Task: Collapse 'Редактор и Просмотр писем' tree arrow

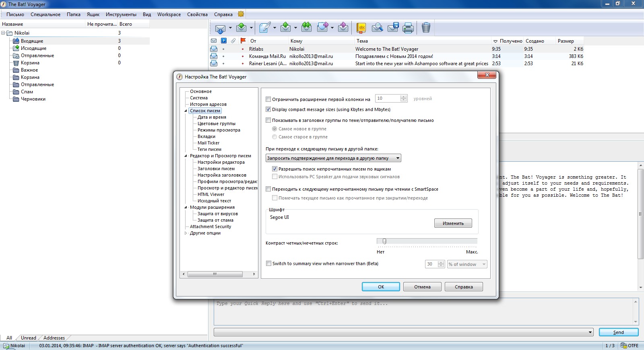Action: click(186, 156)
